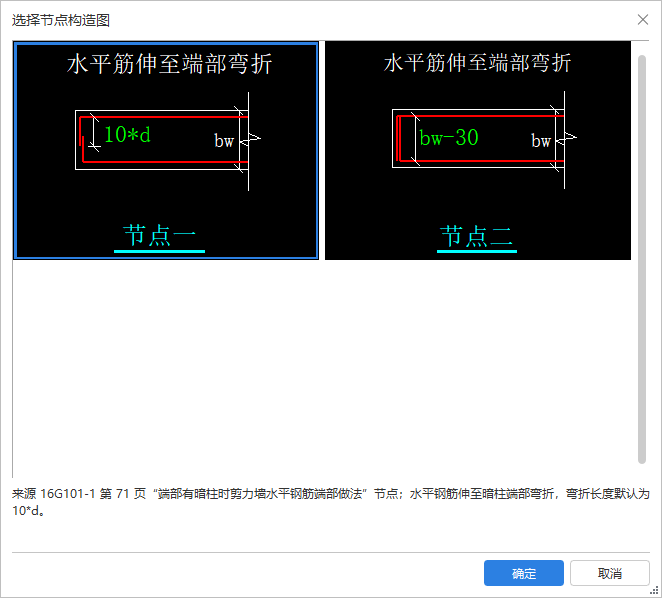Click the bw label in node two diagram
662x598 pixels.
541,141
